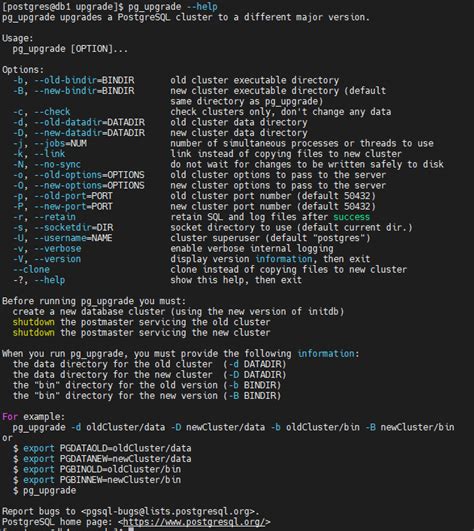
Task: Click the export PGBINNEW=newCluster/bin line
Action: [102, 480]
